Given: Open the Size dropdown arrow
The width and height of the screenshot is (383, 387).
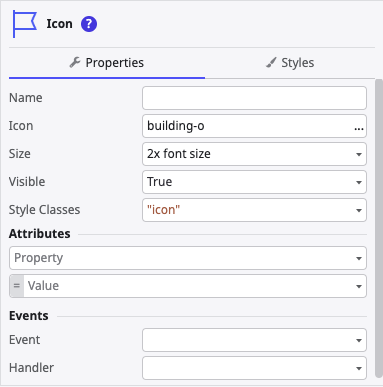Looking at the screenshot, I should (x=359, y=154).
